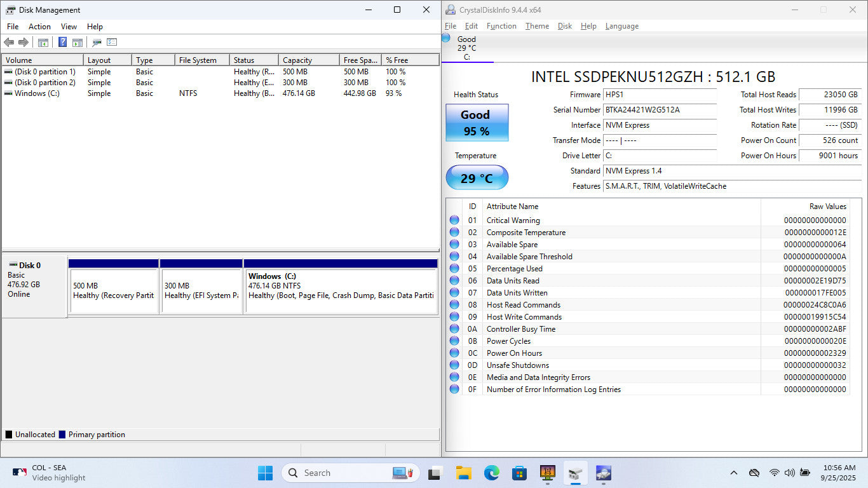Select the Windows (C:) row in volume list
Screen dimensions: 868x488
point(37,93)
